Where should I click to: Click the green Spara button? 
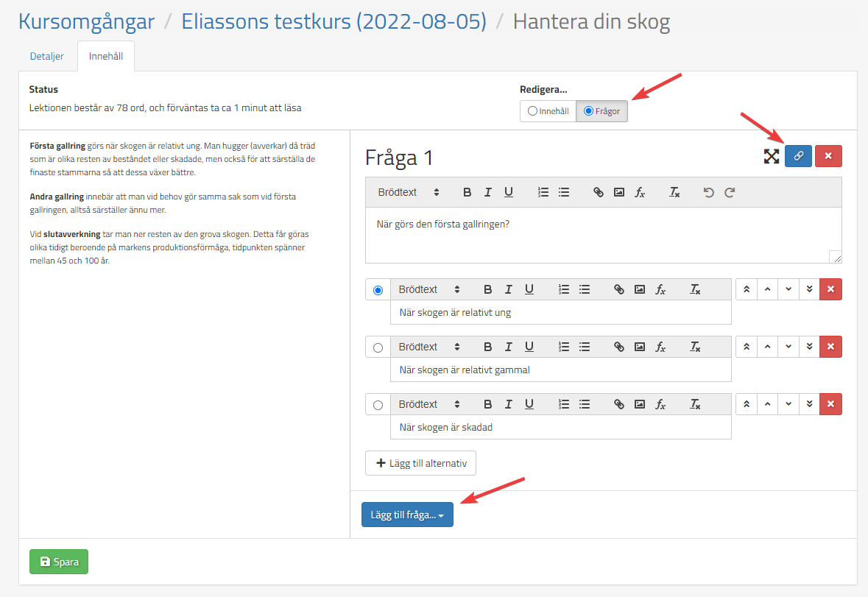tap(59, 562)
